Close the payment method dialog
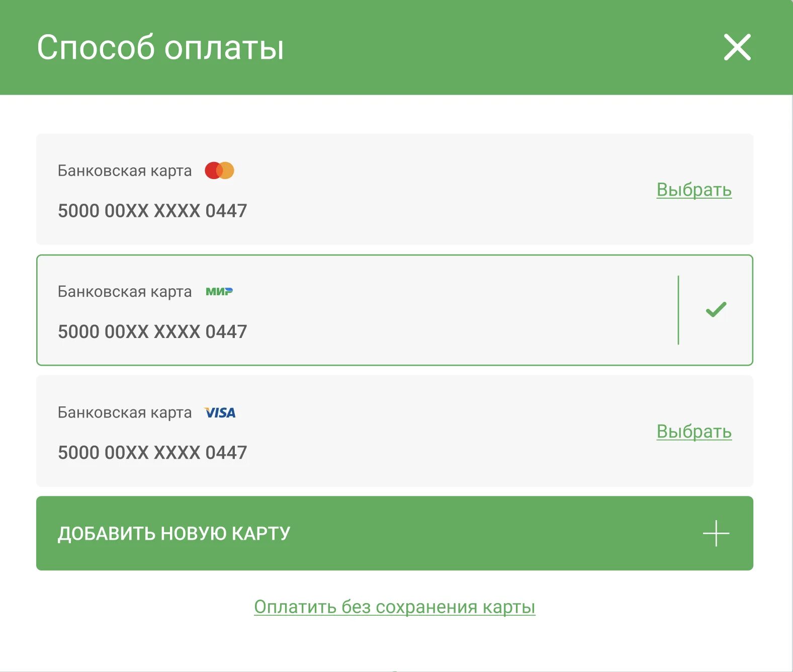Image resolution: width=793 pixels, height=672 pixels. (x=737, y=47)
